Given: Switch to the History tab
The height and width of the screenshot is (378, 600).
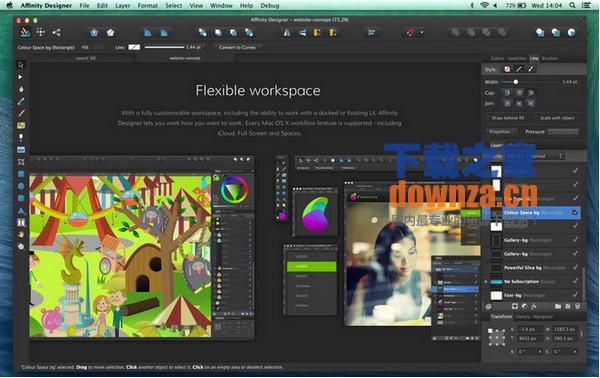Looking at the screenshot, I should [x=522, y=317].
